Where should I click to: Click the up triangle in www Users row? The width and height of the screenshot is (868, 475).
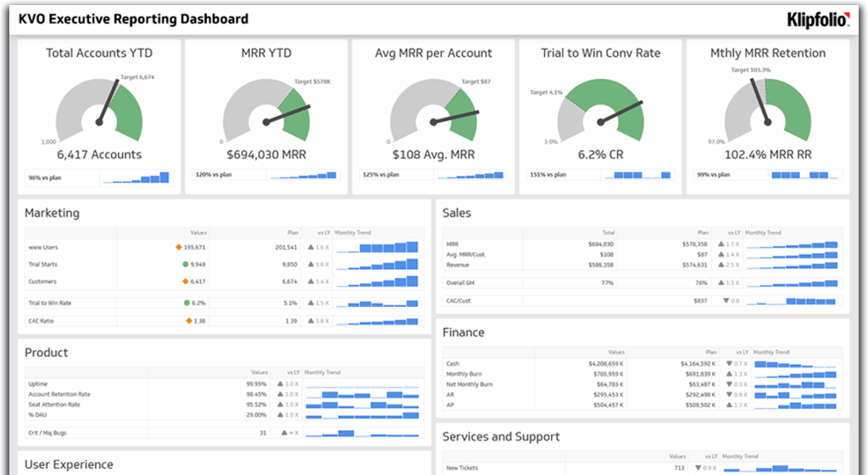click(x=311, y=247)
